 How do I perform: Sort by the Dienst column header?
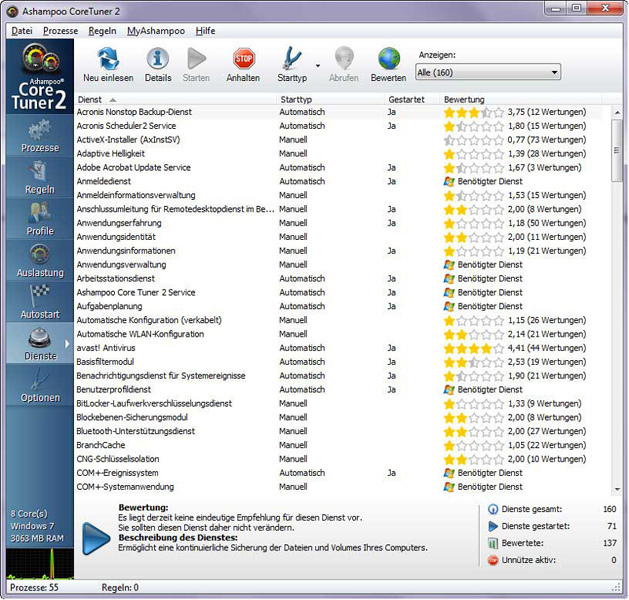pyautogui.click(x=175, y=99)
